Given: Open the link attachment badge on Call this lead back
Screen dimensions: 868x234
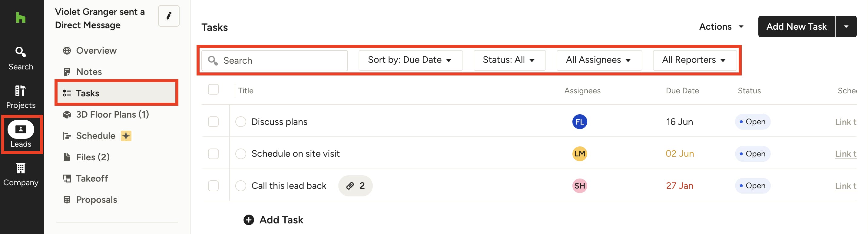Looking at the screenshot, I should [355, 186].
